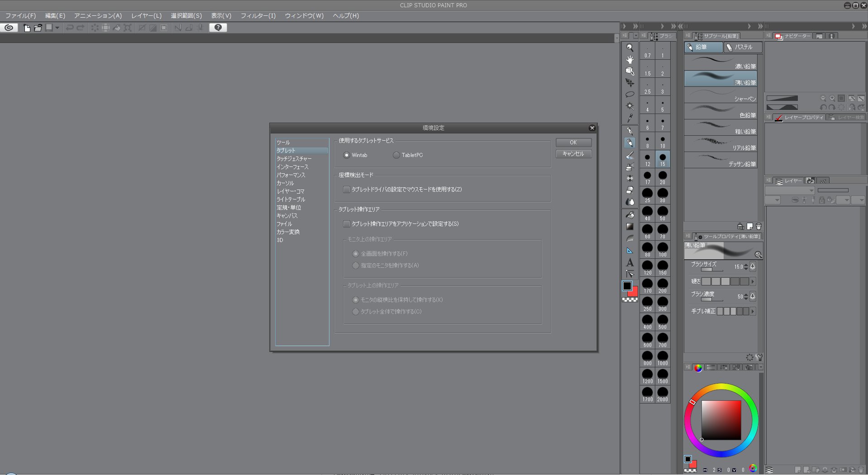Open the CLIP STUDIO help icon
Viewport: 868px width, 475px height.
(x=218, y=28)
